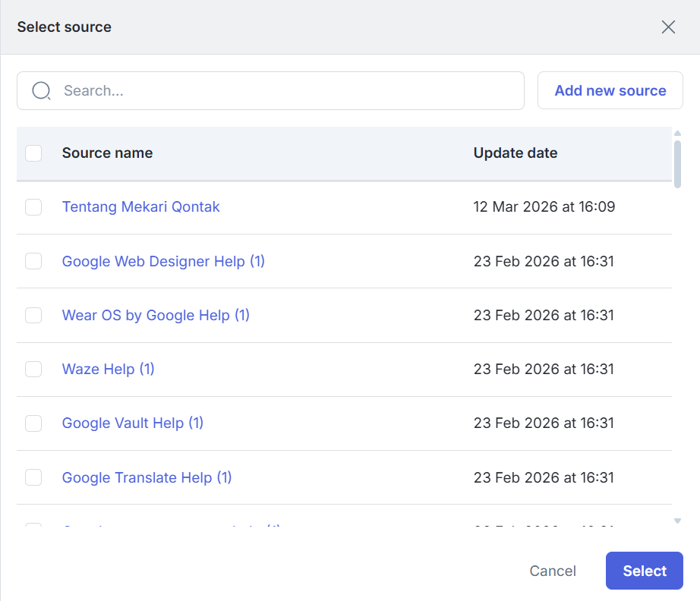Click the search magnifier icon
This screenshot has height=601, width=700.
tap(42, 91)
